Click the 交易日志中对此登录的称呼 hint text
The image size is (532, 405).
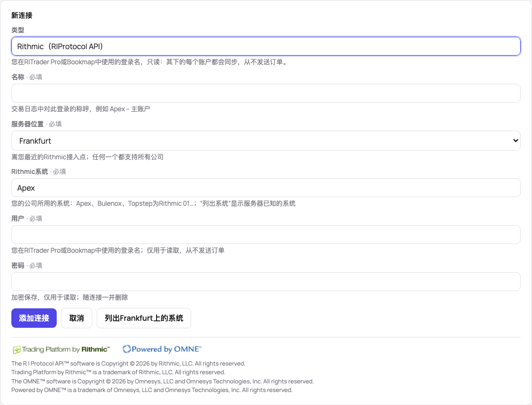click(80, 109)
